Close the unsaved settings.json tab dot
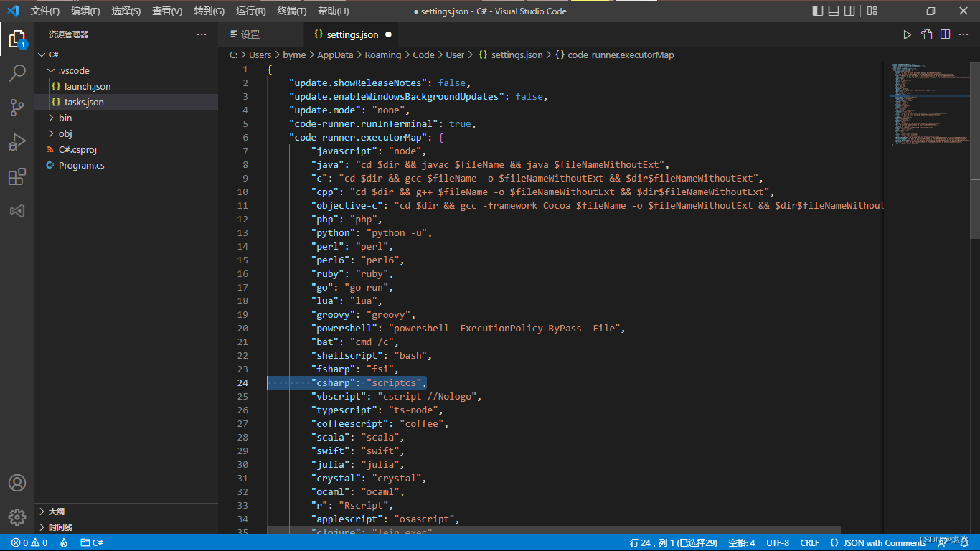 pyautogui.click(x=388, y=34)
